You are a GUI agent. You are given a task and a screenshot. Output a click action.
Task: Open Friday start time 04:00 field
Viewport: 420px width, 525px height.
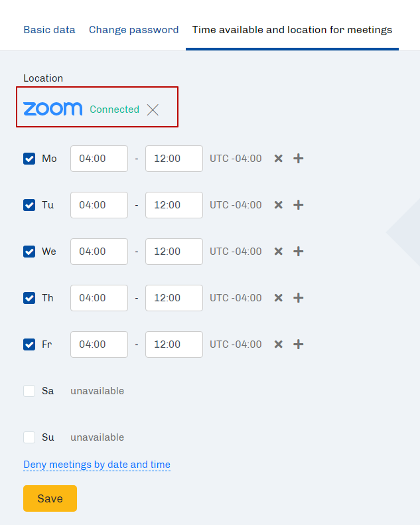tap(99, 344)
